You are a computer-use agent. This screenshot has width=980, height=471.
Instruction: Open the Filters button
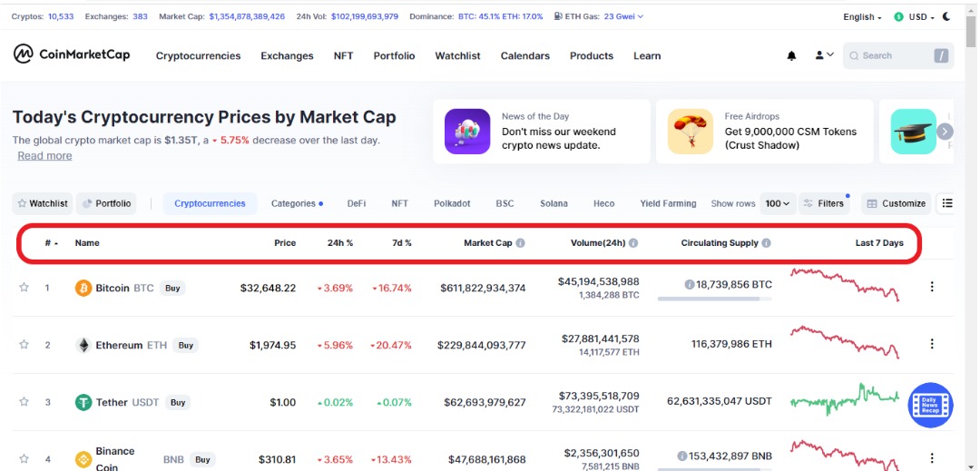point(824,203)
